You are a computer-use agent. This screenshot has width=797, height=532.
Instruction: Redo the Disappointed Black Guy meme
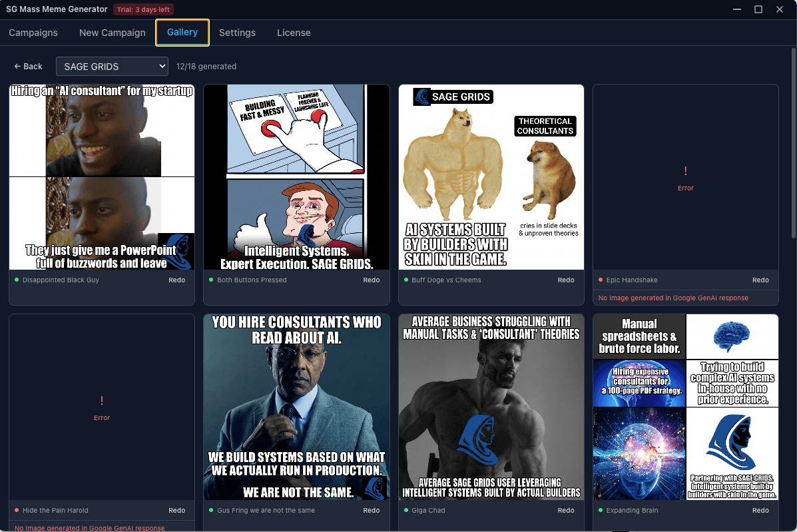(177, 280)
